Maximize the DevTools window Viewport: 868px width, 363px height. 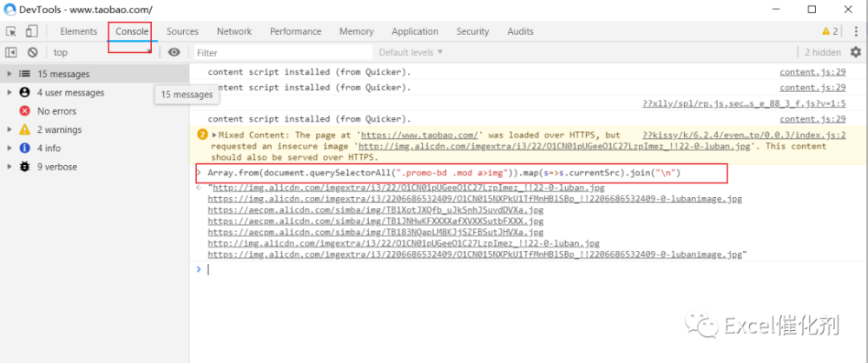(812, 10)
